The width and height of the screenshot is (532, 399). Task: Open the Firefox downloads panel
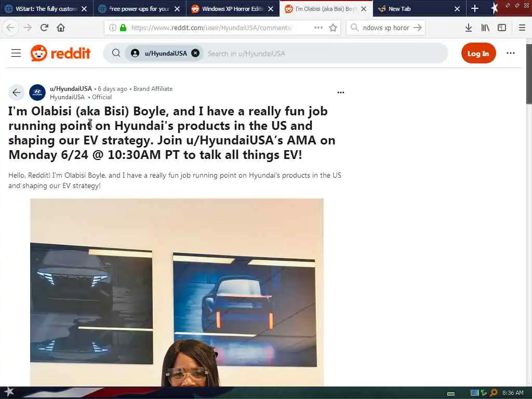click(x=469, y=28)
